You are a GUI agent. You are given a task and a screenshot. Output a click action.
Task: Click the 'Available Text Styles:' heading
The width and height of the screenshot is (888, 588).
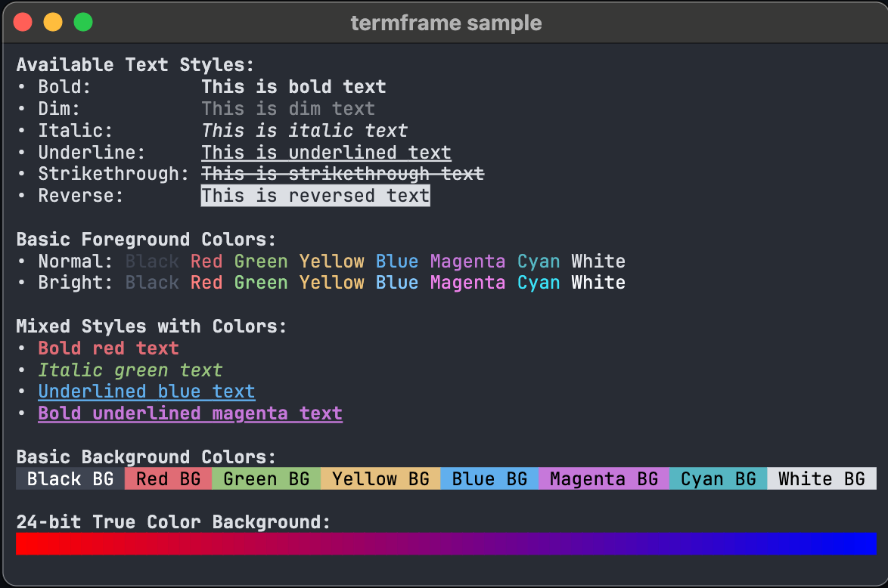click(x=135, y=65)
